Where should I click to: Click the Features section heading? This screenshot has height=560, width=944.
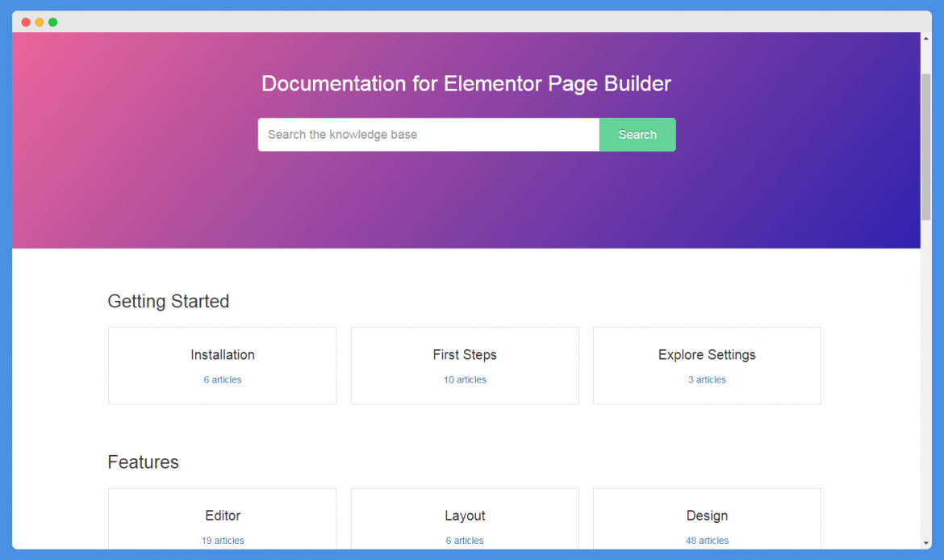click(144, 462)
